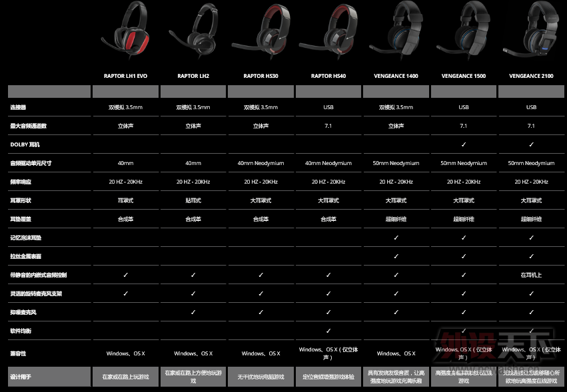Click the DOLBY 耳机 checkmark for Vengeance 1500
The width and height of the screenshot is (567, 392).
464,144
